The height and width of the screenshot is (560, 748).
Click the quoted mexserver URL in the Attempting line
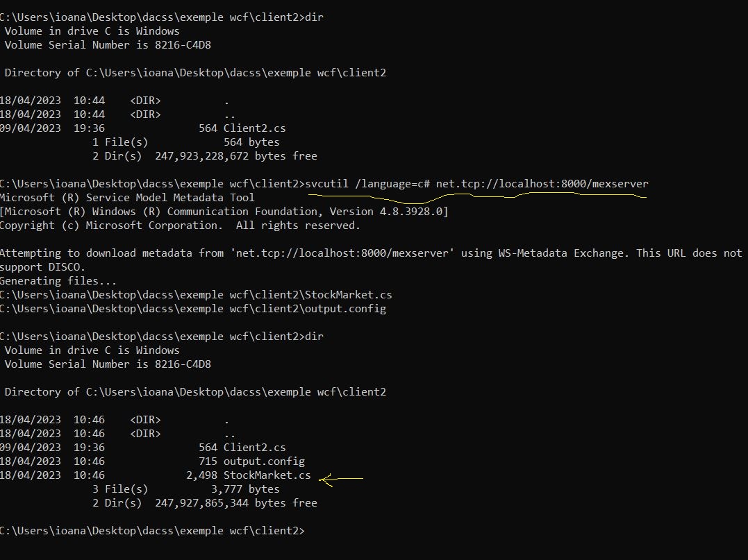point(342,253)
